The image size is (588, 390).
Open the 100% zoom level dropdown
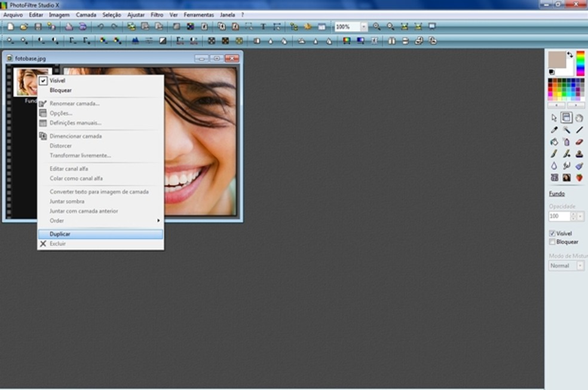363,27
